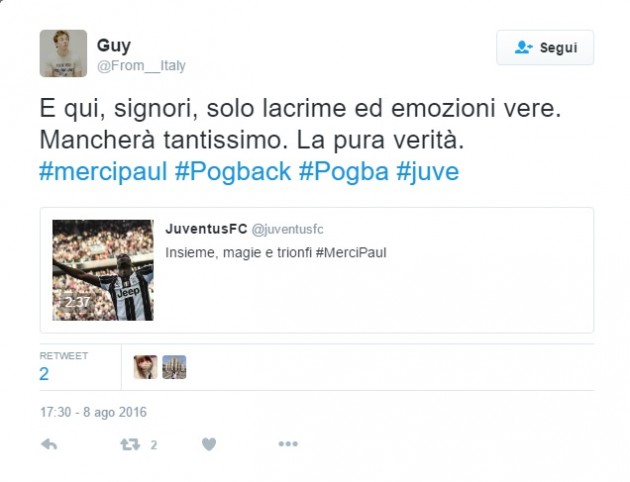This screenshot has height=482, width=630.
Task: Open the Guy display name
Action: (114, 45)
